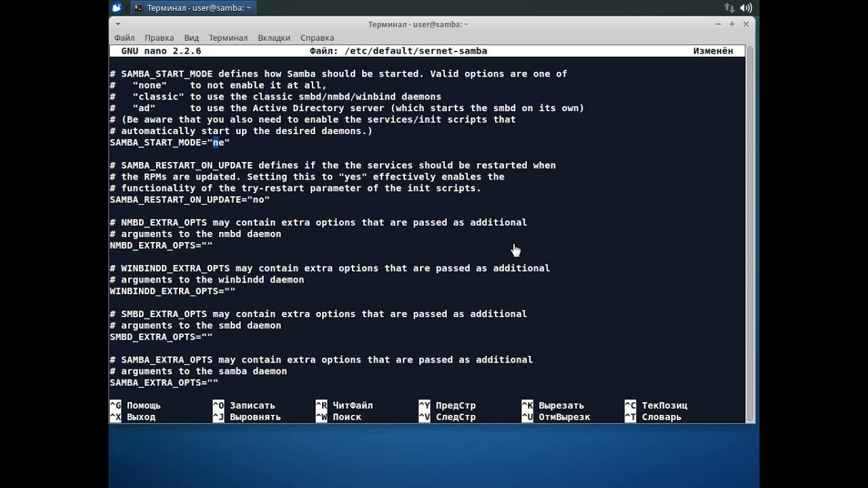Click the SAMBA_EXTRA_OPTS="" line
The height and width of the screenshot is (488, 868).
coord(164,383)
